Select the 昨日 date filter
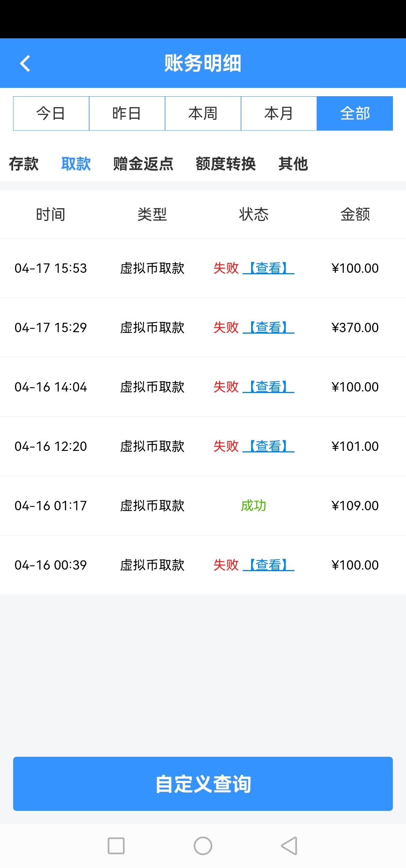The height and width of the screenshot is (868, 406). [127, 113]
